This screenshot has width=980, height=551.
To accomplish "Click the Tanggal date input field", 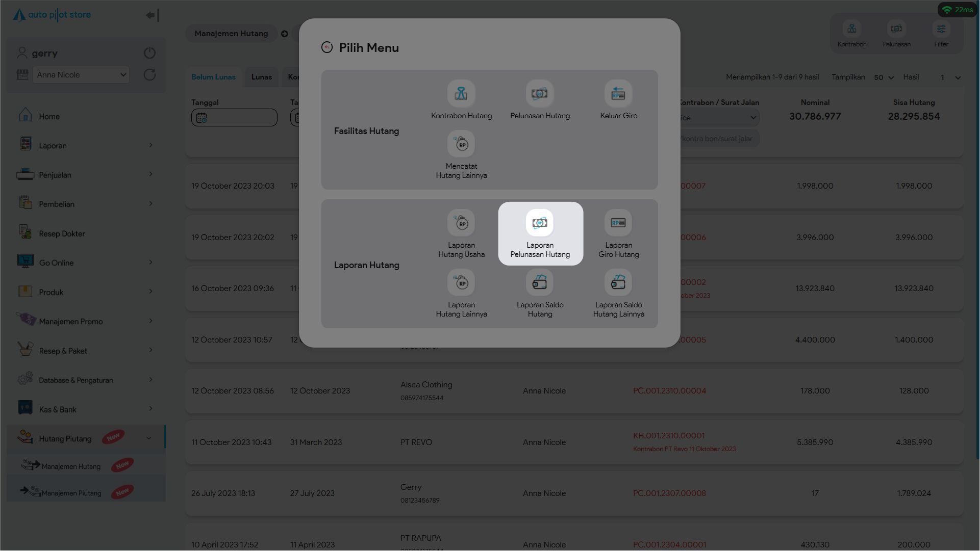I will click(235, 118).
